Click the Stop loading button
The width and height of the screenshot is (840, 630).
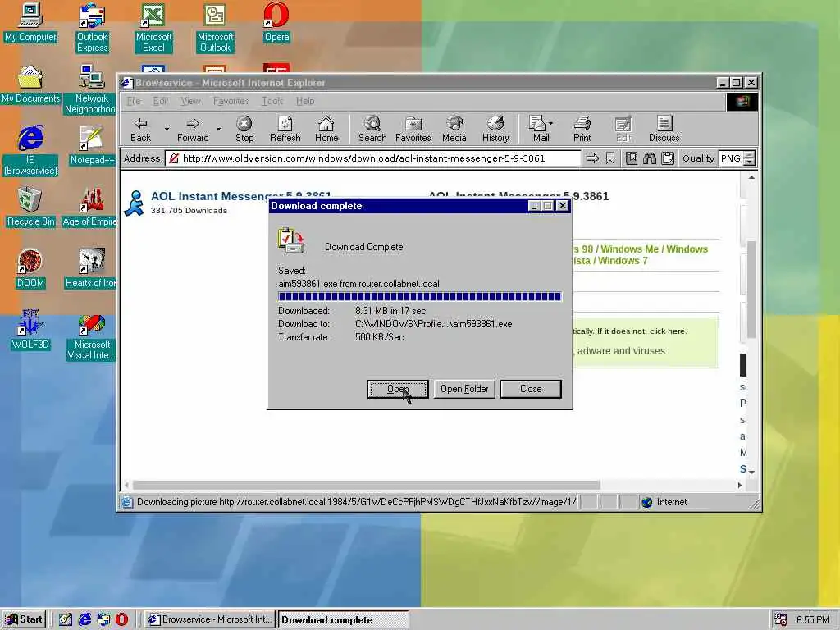(x=244, y=129)
